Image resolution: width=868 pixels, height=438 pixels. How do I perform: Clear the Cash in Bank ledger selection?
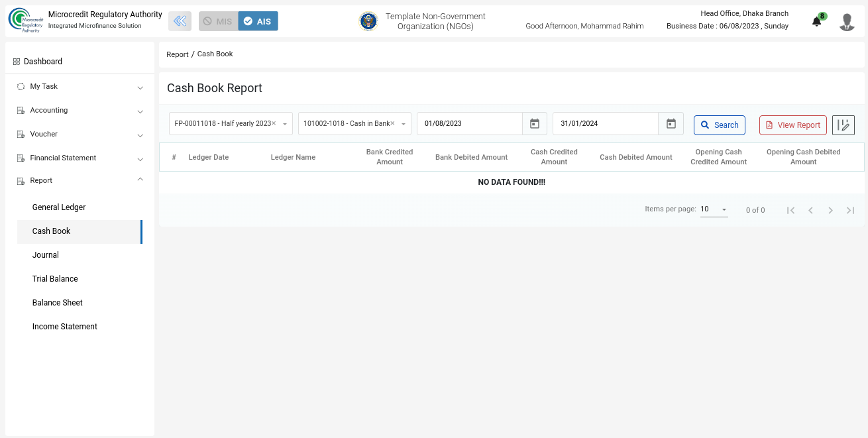coord(392,123)
